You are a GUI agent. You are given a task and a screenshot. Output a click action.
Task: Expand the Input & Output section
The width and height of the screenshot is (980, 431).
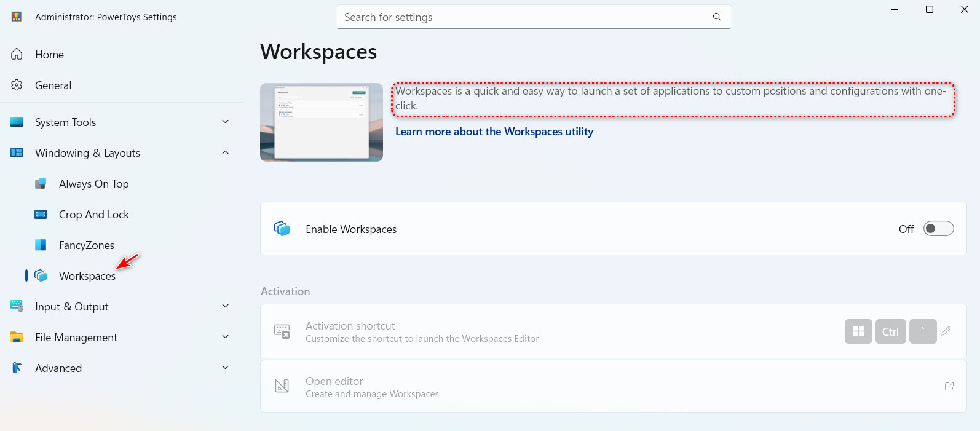(x=225, y=306)
